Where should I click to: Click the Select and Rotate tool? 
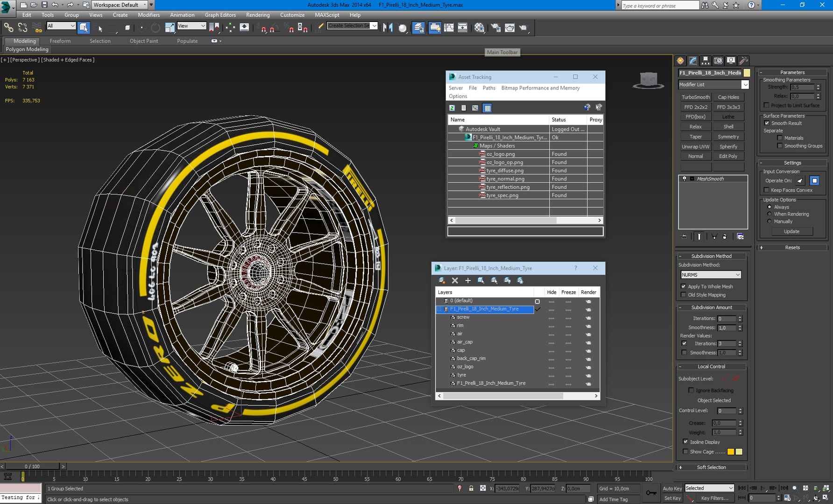[x=155, y=28]
